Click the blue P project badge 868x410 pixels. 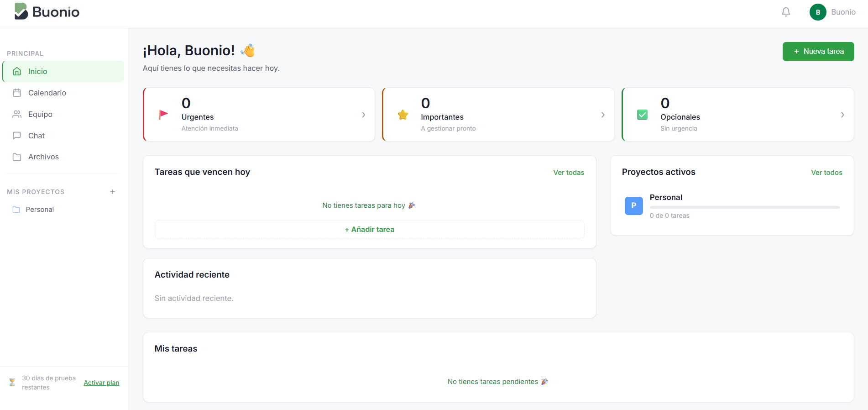633,205
